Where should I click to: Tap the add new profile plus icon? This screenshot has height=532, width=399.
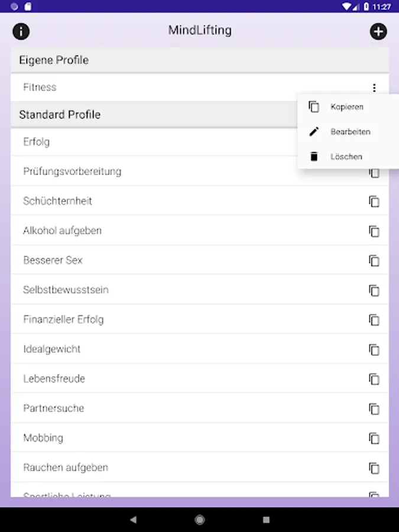[378, 31]
